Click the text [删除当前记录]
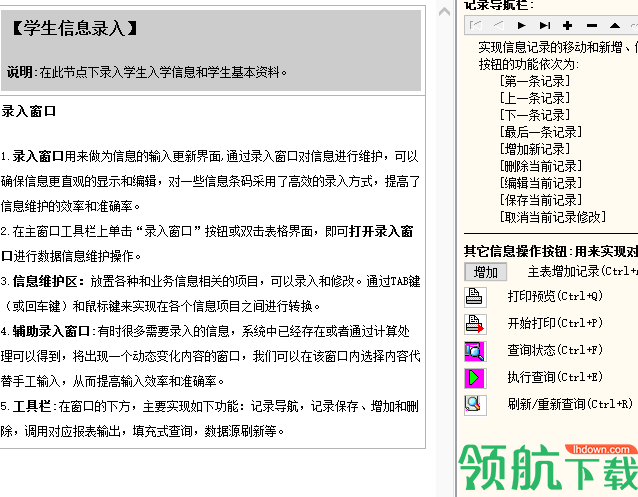638x497 pixels. coord(541,166)
